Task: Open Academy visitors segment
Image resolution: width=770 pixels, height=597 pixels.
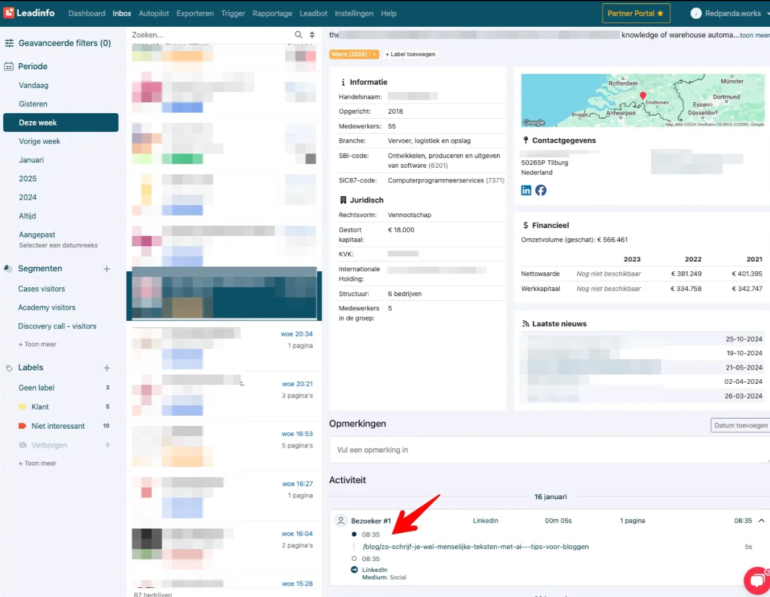Action: 47,307
